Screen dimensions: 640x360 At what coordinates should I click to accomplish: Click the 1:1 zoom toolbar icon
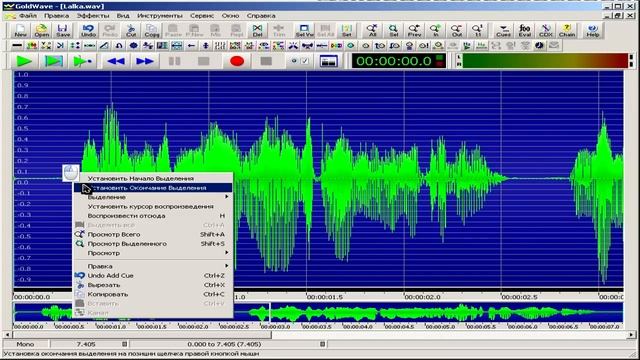(x=478, y=31)
